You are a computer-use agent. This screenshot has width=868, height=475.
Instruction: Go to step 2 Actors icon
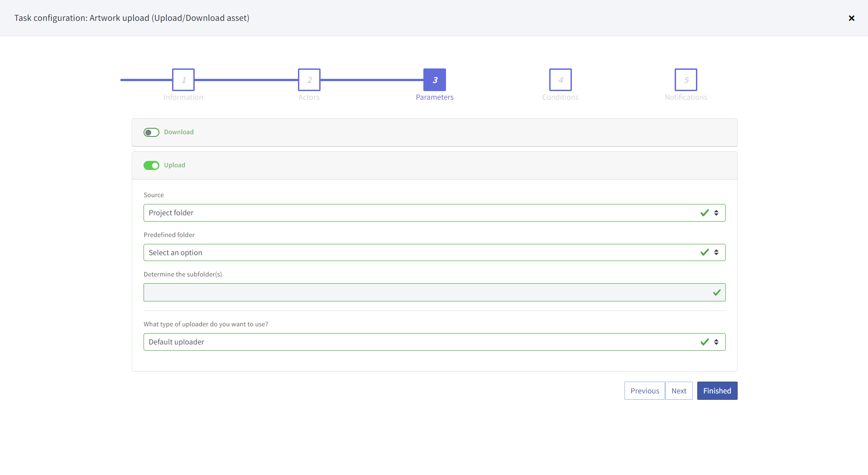tap(309, 80)
